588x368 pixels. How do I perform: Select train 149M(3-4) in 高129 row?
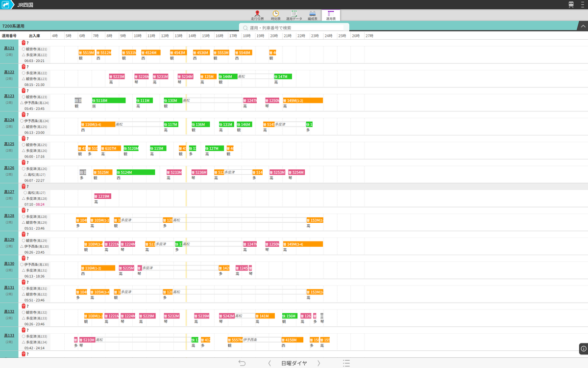click(x=303, y=244)
